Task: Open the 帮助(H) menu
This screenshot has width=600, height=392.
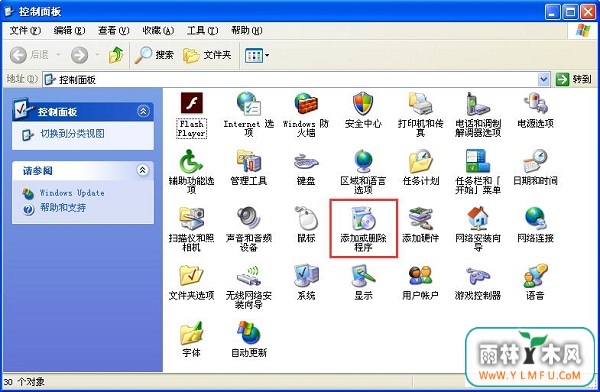Action: point(247,31)
